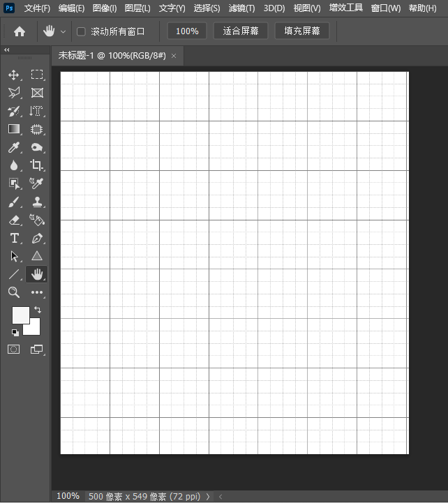
Task: Select the Rectangular Marquee tool
Action: coord(37,75)
